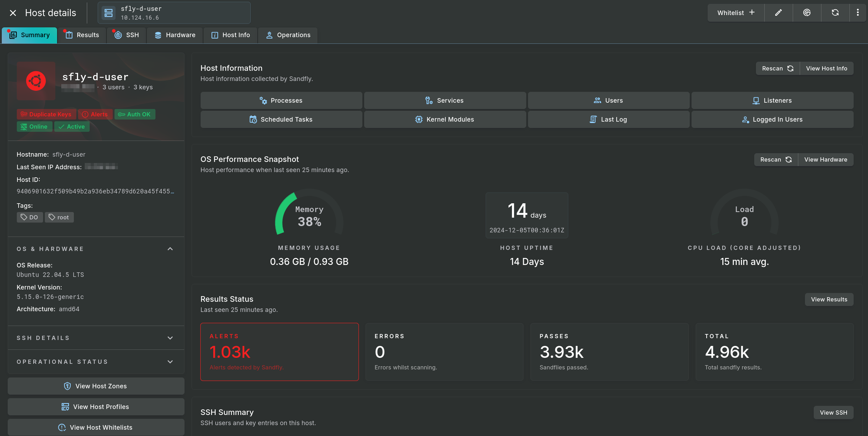Open the Hardware tab
868x436 pixels.
tap(175, 35)
